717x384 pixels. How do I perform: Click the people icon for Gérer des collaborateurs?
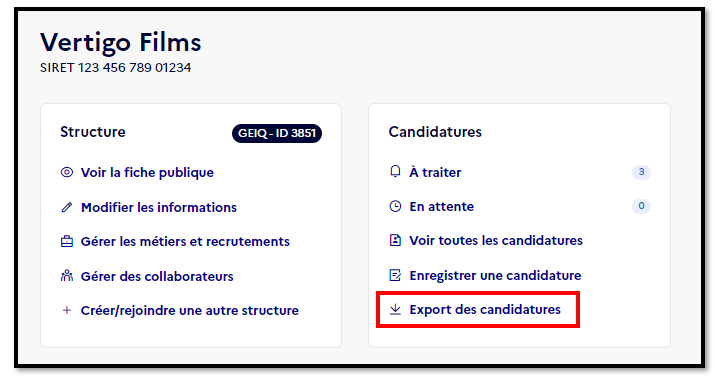point(67,276)
